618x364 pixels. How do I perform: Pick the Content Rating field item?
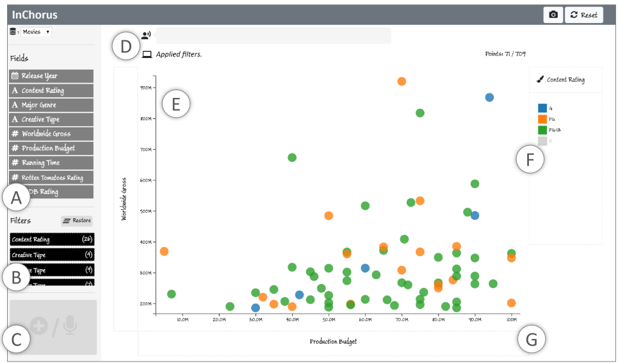click(51, 90)
